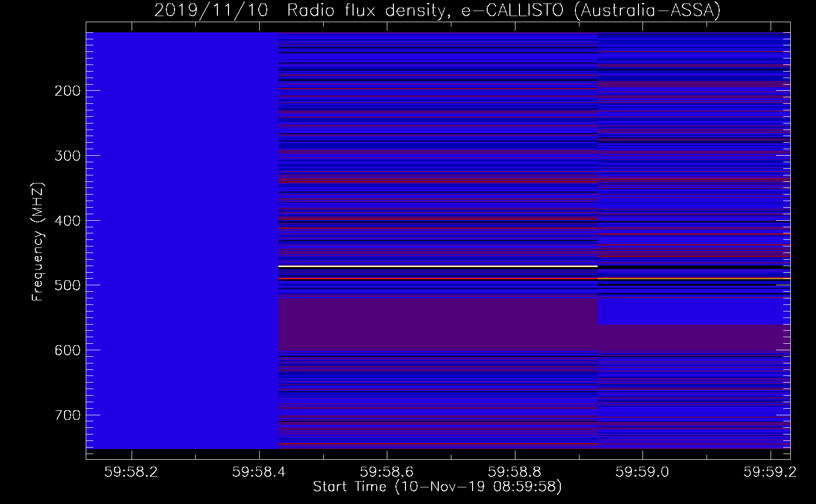Click the 59:58.6 time tick label
816x504 pixels.
pos(387,471)
